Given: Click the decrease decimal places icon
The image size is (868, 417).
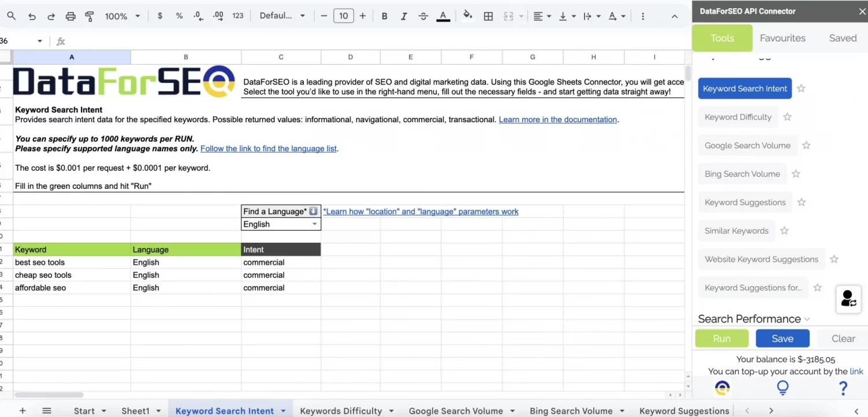Looking at the screenshot, I should point(198,16).
